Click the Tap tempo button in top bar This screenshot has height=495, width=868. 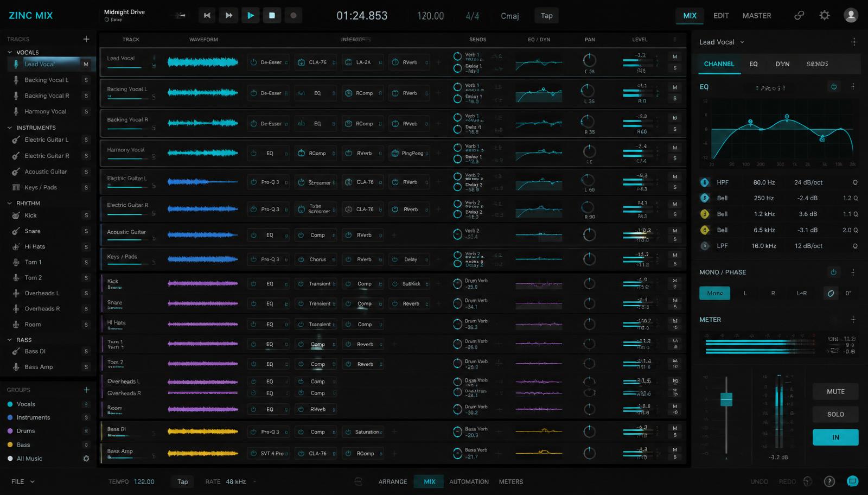(x=546, y=16)
